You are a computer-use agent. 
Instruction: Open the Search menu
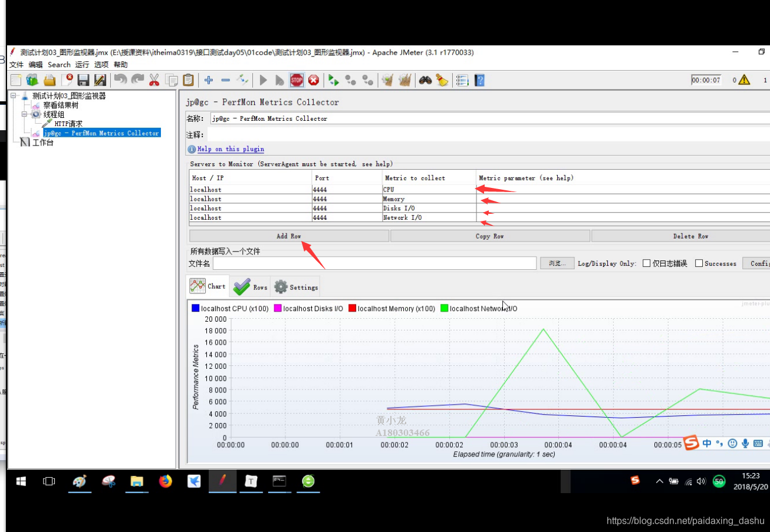click(x=59, y=65)
